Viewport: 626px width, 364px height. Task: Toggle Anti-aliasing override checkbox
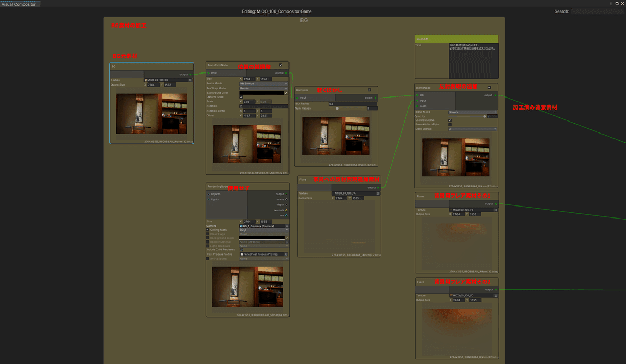point(208,259)
